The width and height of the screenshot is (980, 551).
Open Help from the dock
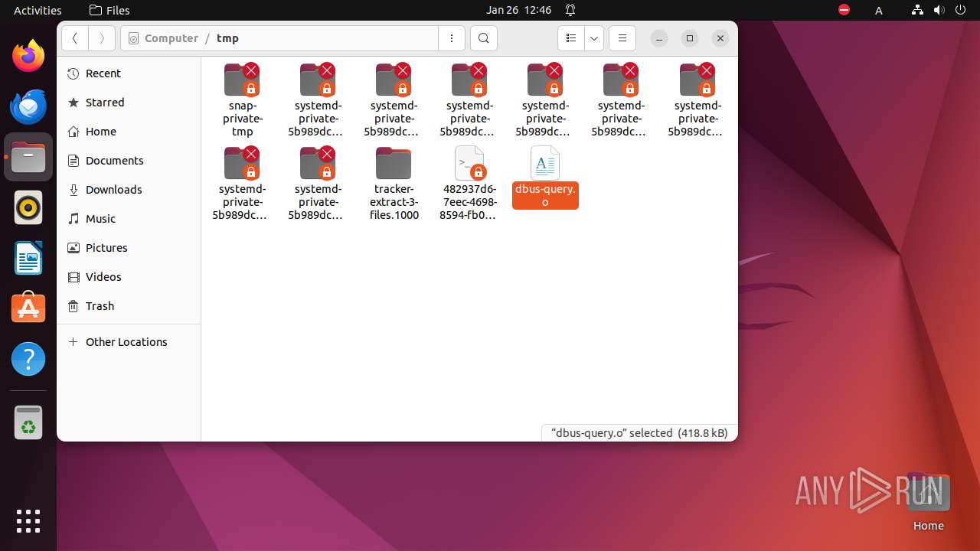click(x=28, y=359)
